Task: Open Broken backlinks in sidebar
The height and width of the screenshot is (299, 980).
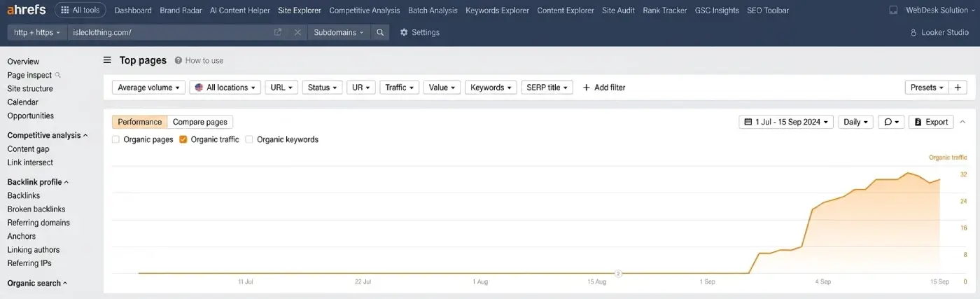Action: coord(36,209)
